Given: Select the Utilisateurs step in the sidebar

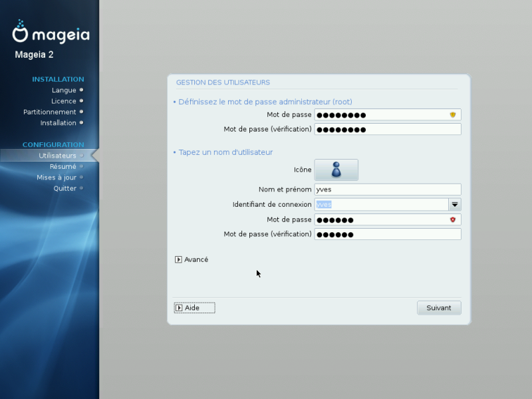Looking at the screenshot, I should pos(49,156).
